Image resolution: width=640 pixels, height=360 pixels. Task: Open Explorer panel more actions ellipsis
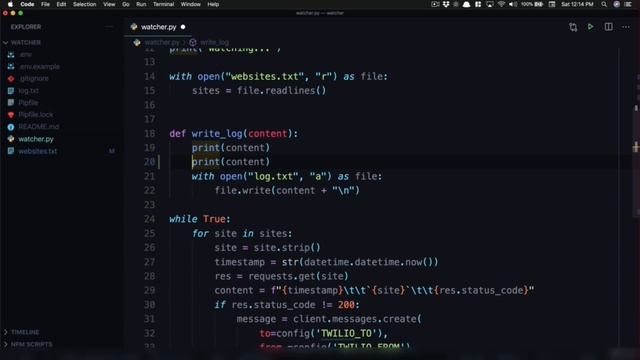point(109,27)
